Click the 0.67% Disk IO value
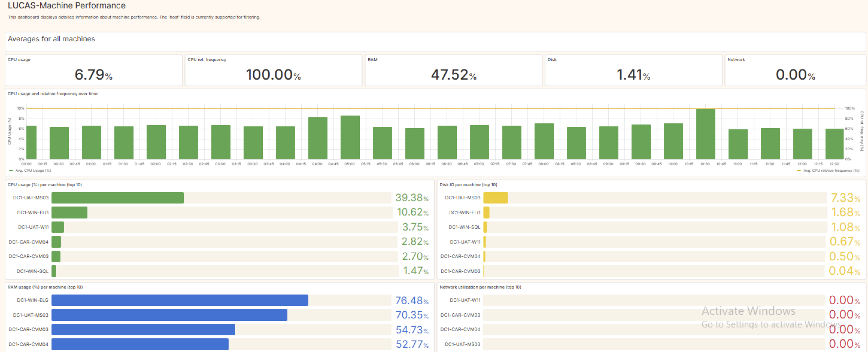 [x=845, y=242]
